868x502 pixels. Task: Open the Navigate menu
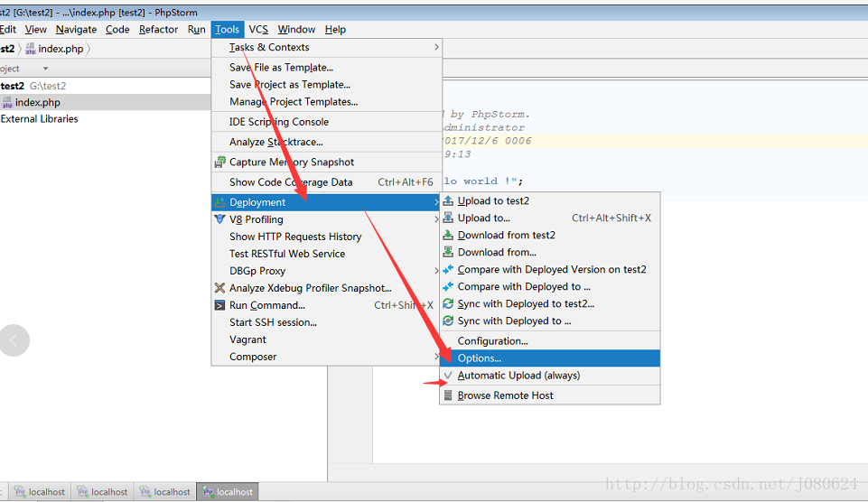(x=76, y=29)
